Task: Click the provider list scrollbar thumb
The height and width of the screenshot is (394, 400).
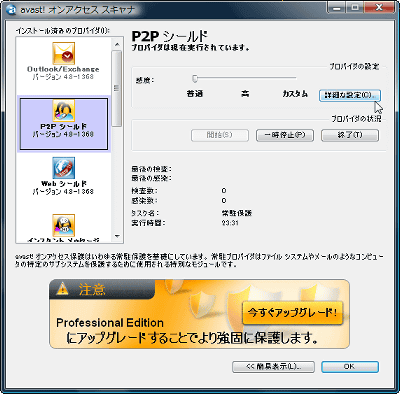Action: pyautogui.click(x=117, y=88)
